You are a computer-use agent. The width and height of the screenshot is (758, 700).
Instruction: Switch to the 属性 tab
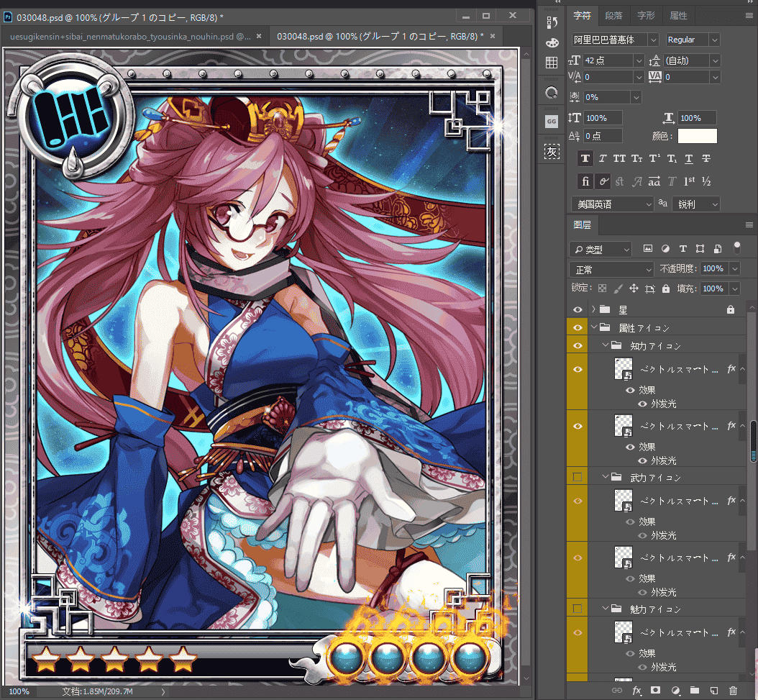[678, 16]
